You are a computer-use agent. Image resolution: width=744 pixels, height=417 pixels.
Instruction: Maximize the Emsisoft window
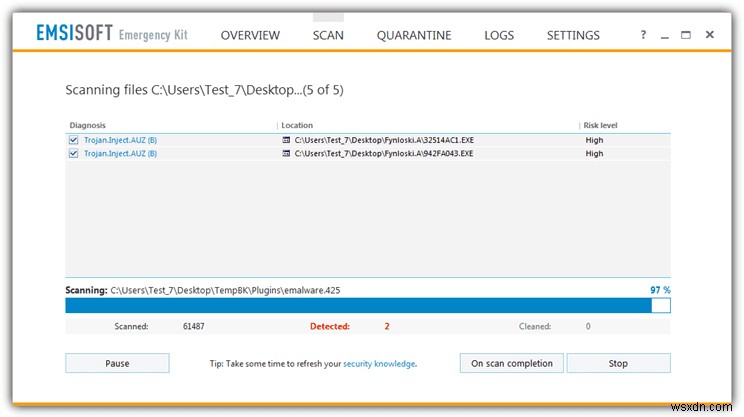686,35
